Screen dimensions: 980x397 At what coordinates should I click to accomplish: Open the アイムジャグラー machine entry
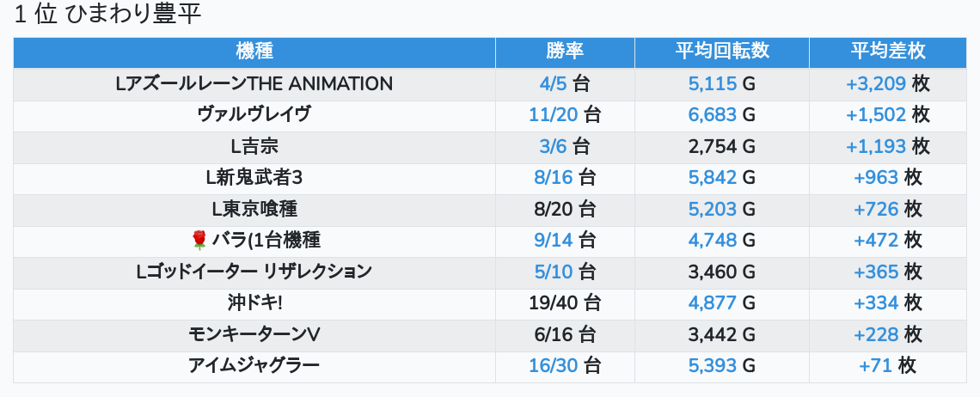[x=254, y=366]
